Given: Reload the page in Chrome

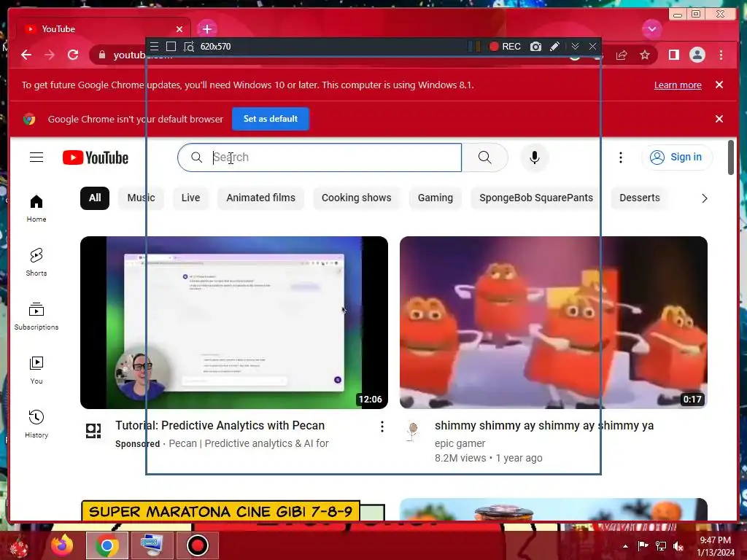Looking at the screenshot, I should (x=73, y=55).
